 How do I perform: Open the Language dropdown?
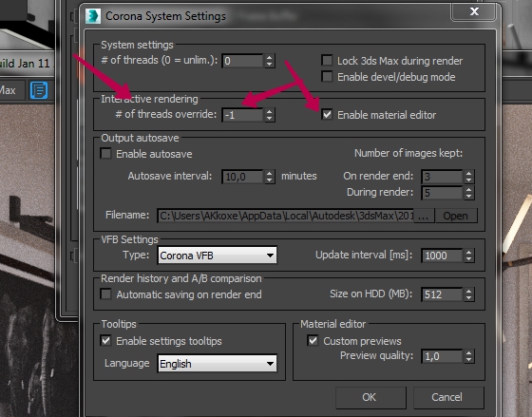pyautogui.click(x=218, y=364)
